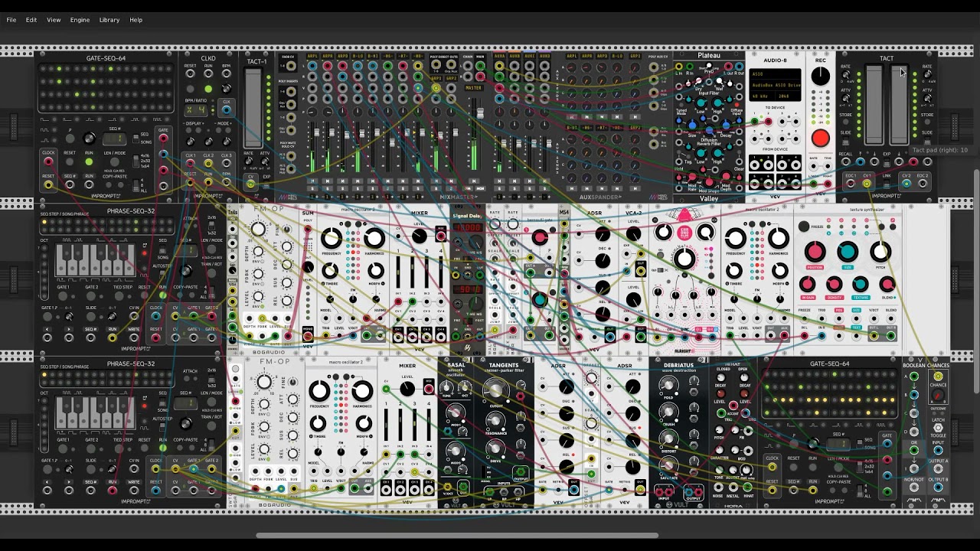Click the TACT-1 touch strip
This screenshot has width=980, height=551.
coord(253,108)
